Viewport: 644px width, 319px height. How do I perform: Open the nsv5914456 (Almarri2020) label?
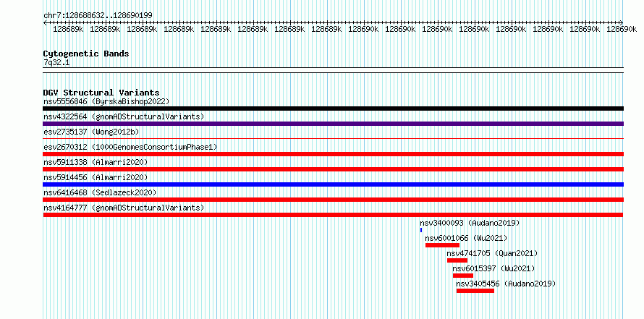coord(96,177)
